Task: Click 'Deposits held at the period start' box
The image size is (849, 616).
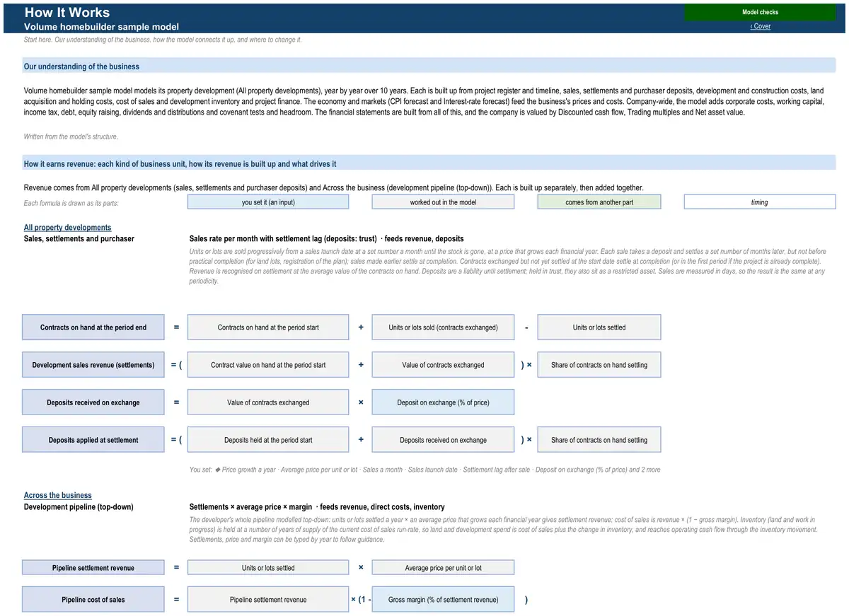Action: [x=268, y=440]
